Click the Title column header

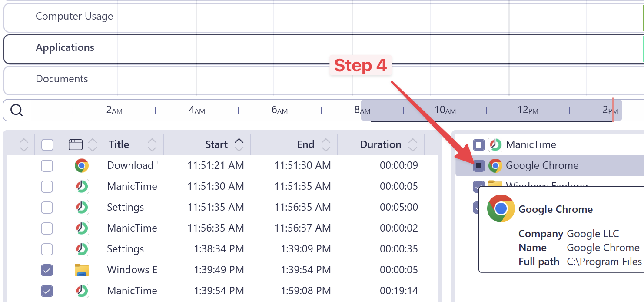[119, 144]
